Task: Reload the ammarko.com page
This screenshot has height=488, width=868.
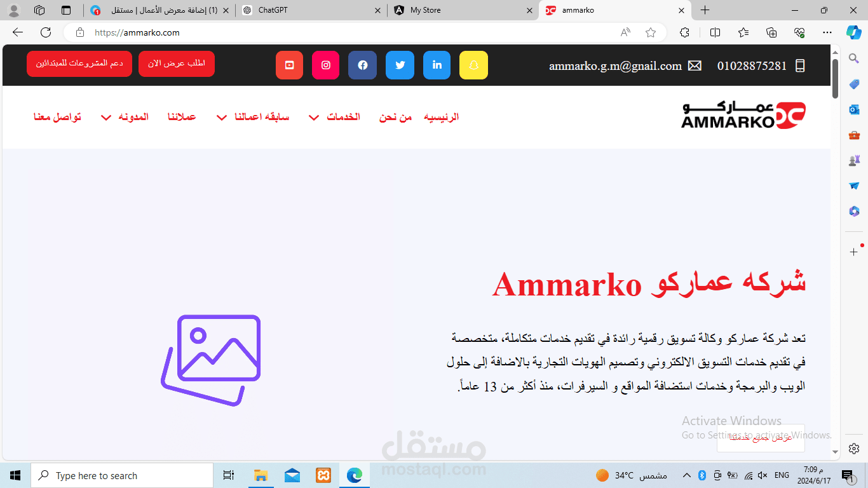Action: click(x=46, y=32)
